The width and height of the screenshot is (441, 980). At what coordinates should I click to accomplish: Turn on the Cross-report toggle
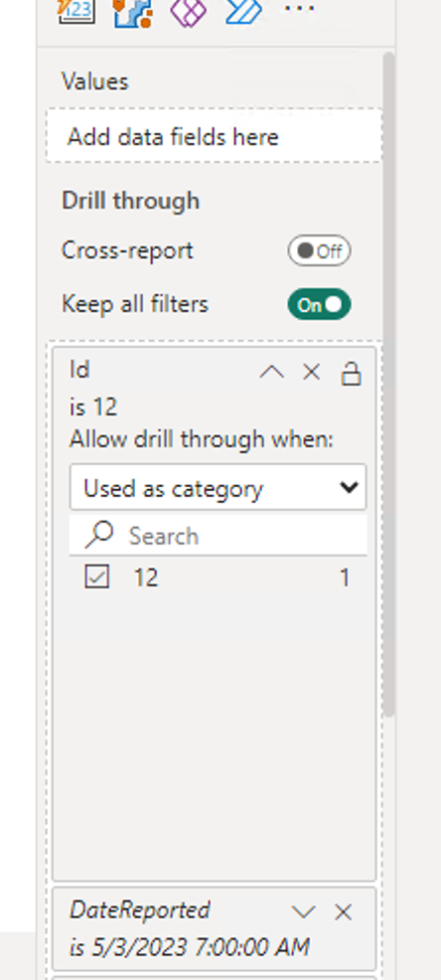pos(319,250)
